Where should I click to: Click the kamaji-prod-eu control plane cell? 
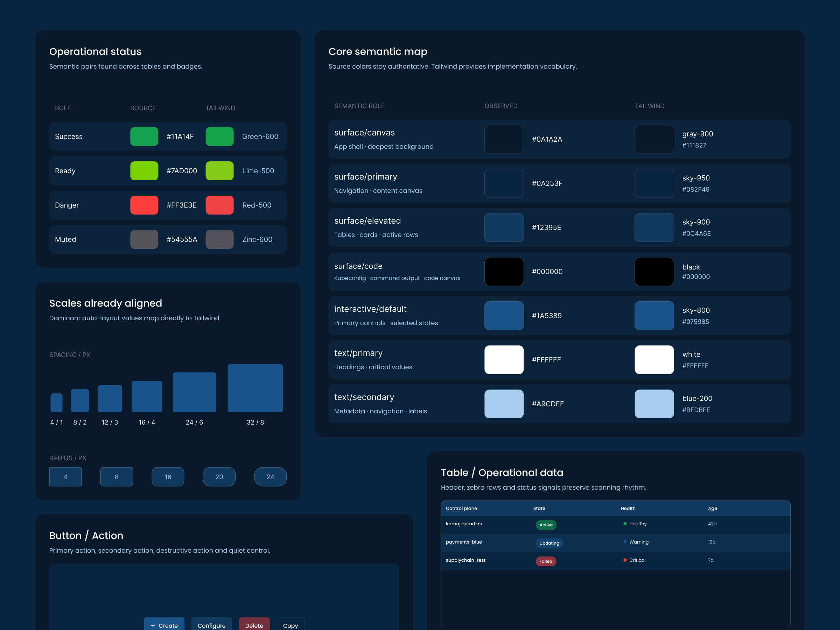(x=464, y=524)
